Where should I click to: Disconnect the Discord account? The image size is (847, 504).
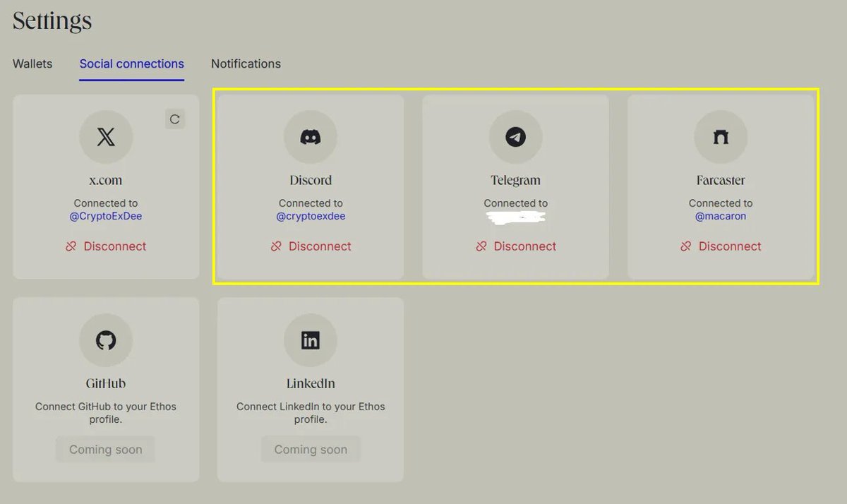click(x=311, y=246)
